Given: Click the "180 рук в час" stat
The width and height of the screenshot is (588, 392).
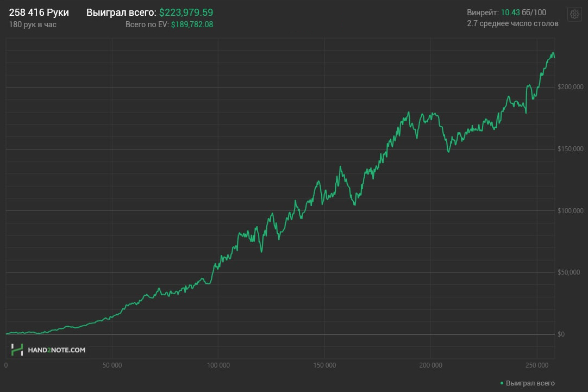Looking at the screenshot, I should click(33, 24).
